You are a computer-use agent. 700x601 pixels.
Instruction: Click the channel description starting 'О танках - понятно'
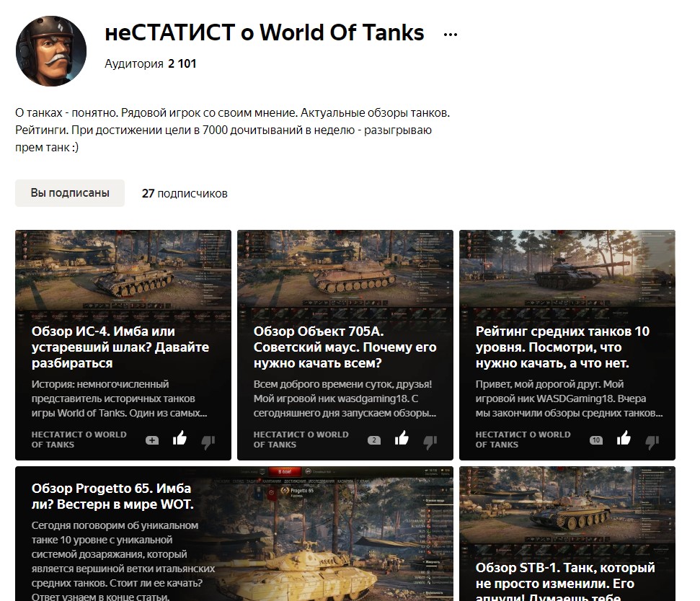coord(233,130)
